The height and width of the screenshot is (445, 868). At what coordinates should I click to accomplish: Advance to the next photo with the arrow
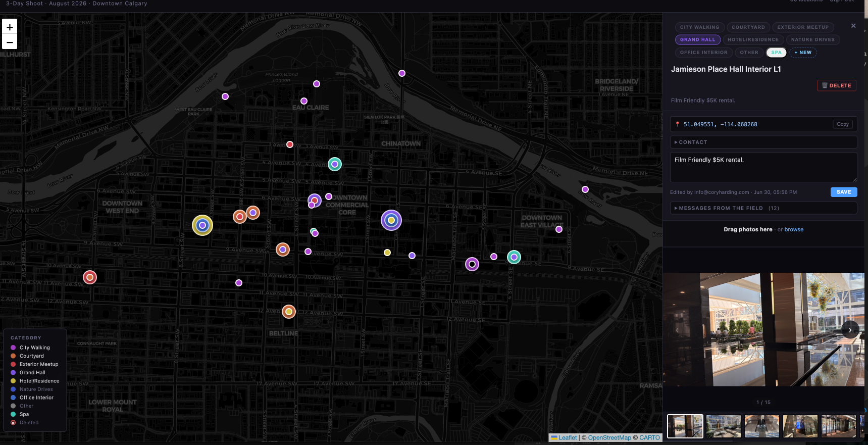click(x=850, y=330)
